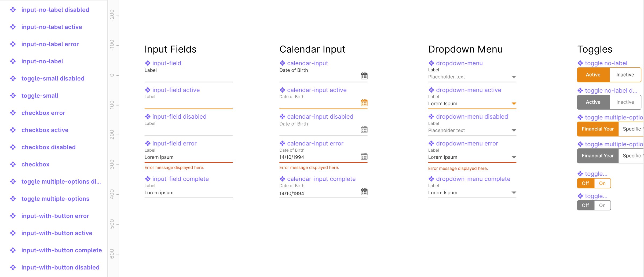Expand the orange arrow in dropdown-menu active
Viewport: 644px width, 277px height.
point(514,104)
